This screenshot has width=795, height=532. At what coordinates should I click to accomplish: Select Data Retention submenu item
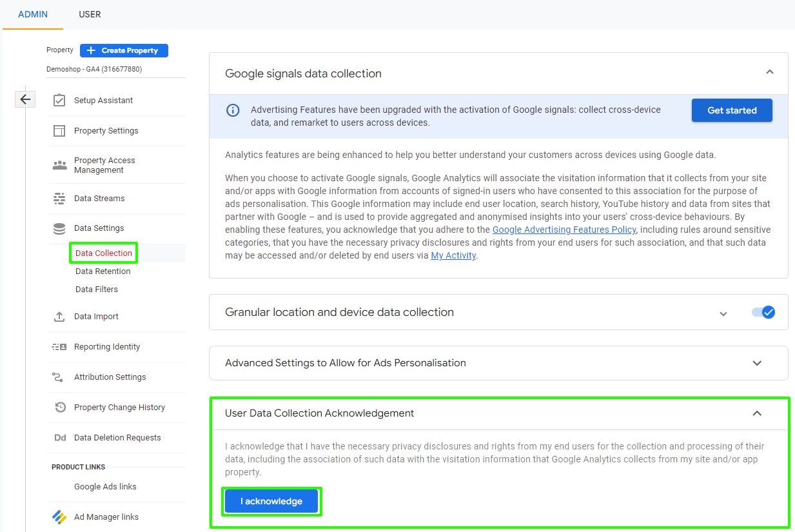(103, 271)
